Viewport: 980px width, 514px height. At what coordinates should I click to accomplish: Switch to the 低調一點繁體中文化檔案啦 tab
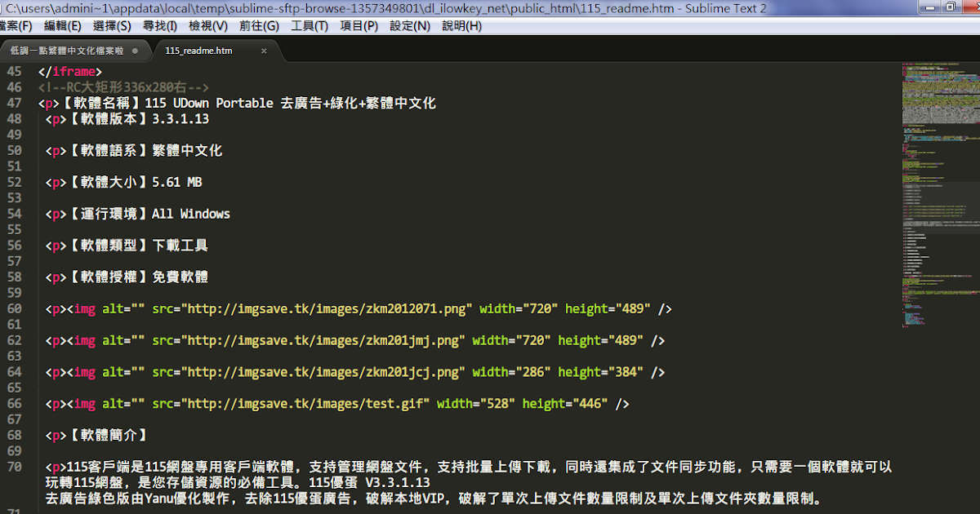67,51
